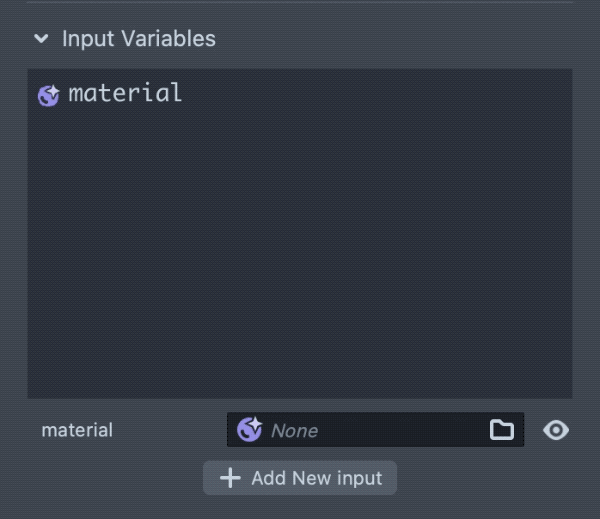Click the plus icon in Add New input
600x519 pixels.
(230, 478)
